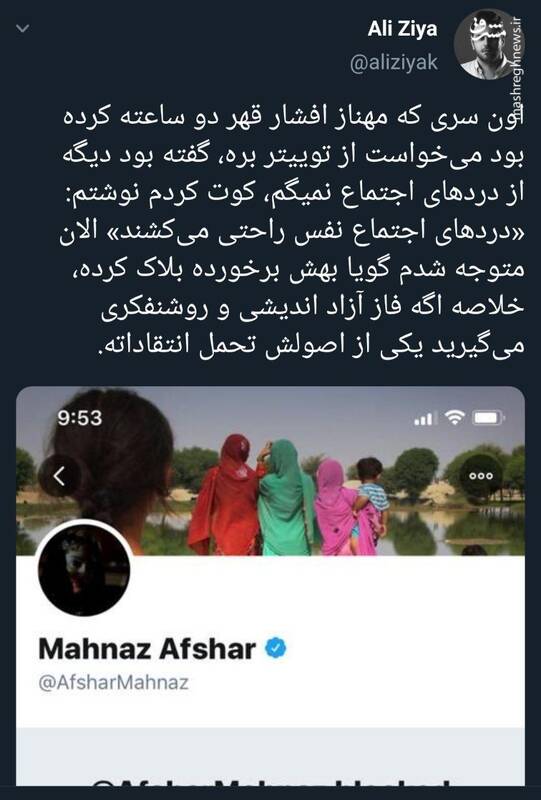Open the three-dot more options button
Screen dimensions: 541x800
(481, 476)
